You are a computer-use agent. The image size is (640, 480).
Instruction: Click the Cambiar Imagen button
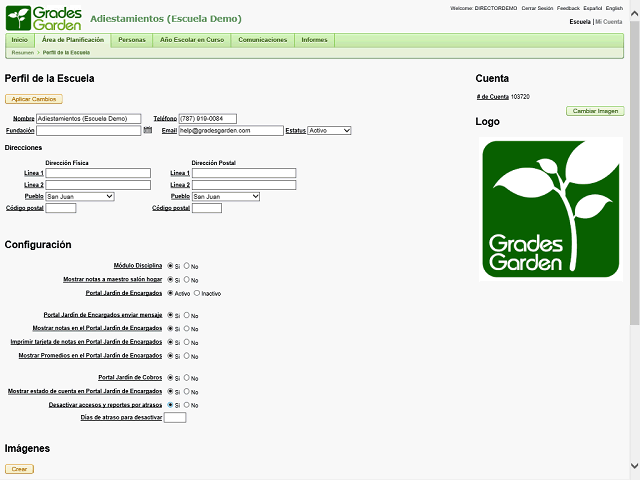click(x=594, y=111)
